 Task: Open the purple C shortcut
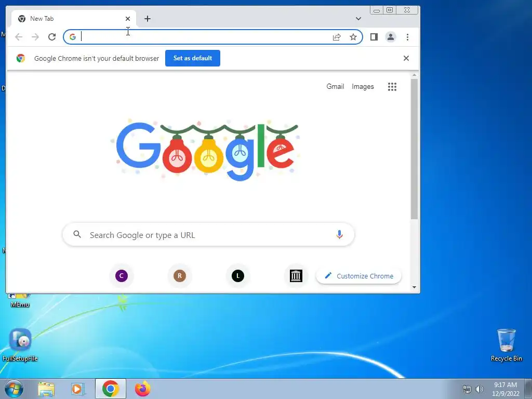coord(122,276)
